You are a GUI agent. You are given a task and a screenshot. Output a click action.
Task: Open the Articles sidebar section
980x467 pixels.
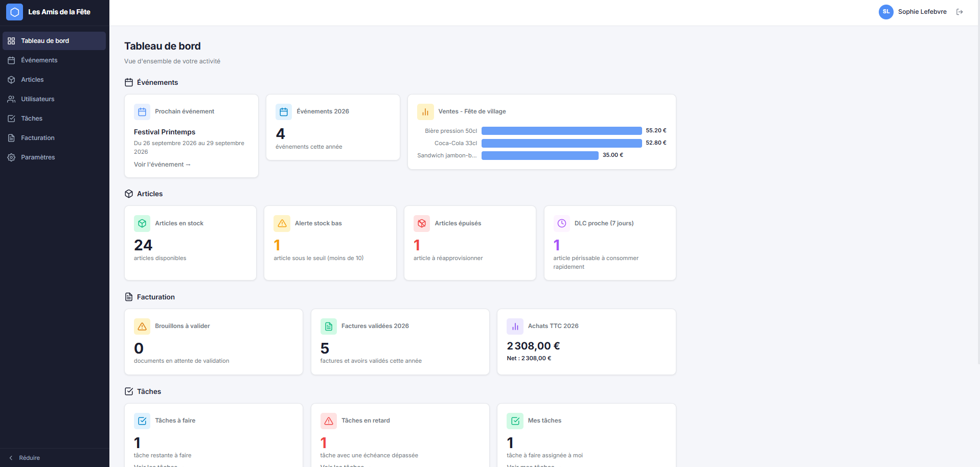54,80
